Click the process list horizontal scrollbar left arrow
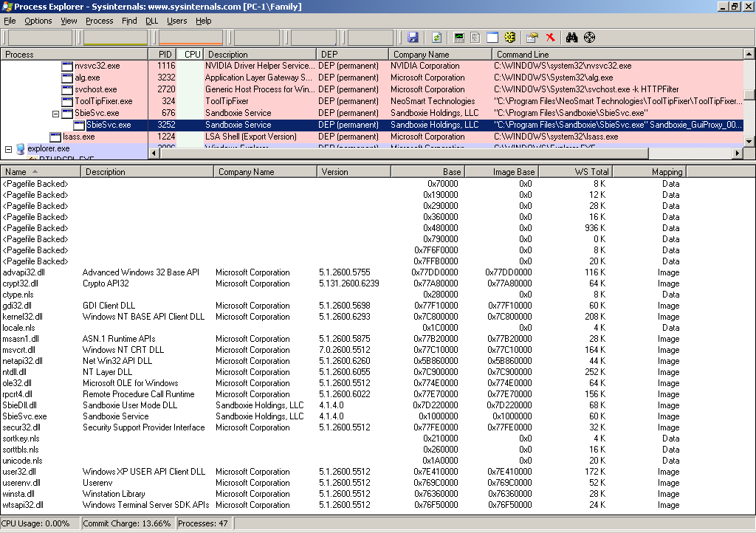Screen dimensions: 756x533 click(154, 154)
